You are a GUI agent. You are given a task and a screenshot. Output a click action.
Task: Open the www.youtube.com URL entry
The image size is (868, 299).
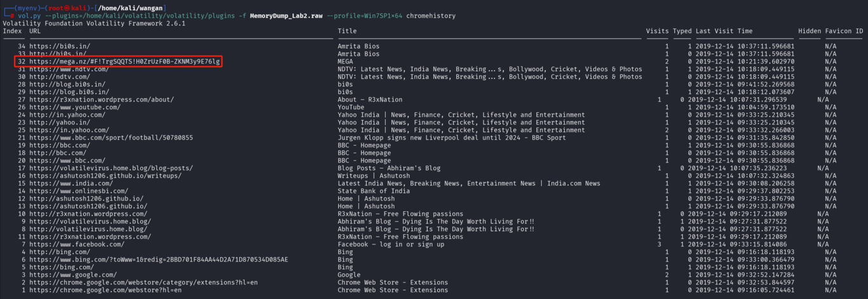(x=75, y=107)
